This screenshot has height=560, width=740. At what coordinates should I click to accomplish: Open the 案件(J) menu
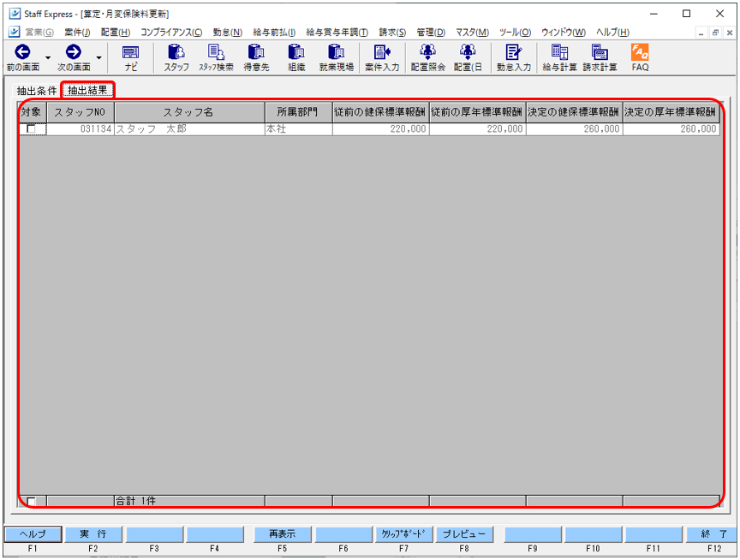point(77,32)
